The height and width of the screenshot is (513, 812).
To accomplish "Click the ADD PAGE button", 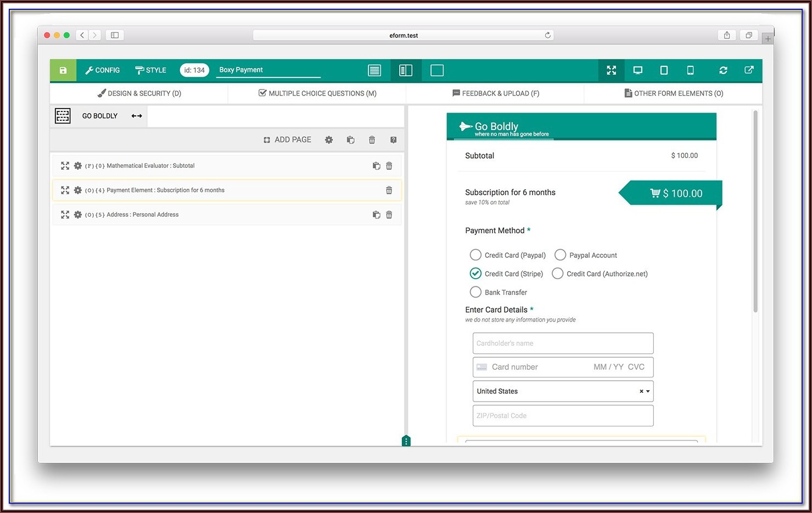I will tap(287, 140).
